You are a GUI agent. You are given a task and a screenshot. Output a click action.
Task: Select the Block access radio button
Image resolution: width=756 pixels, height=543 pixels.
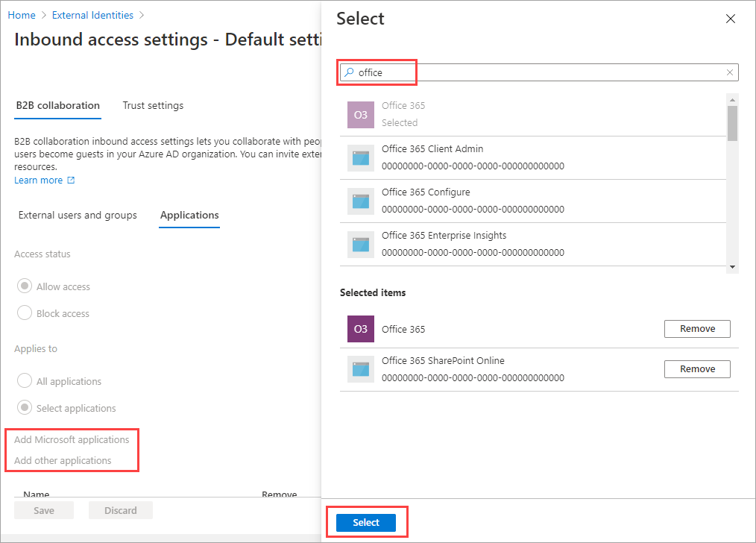25,313
